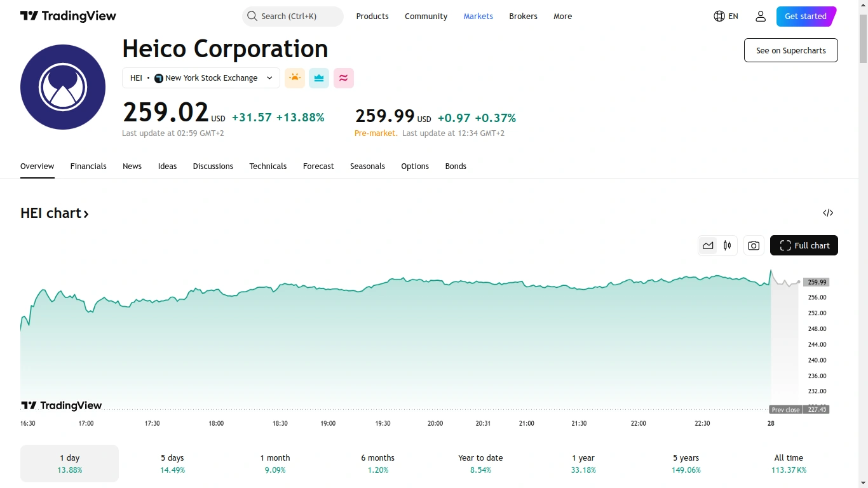Click the orange sun pre-market badge
This screenshot has height=488, width=868.
[x=295, y=78]
